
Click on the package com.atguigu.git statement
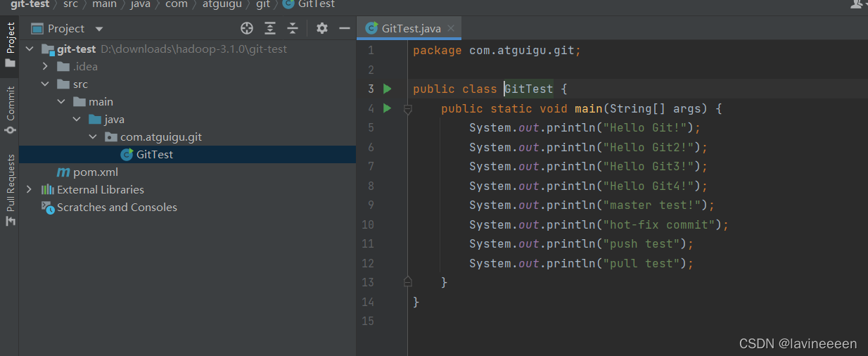(497, 51)
